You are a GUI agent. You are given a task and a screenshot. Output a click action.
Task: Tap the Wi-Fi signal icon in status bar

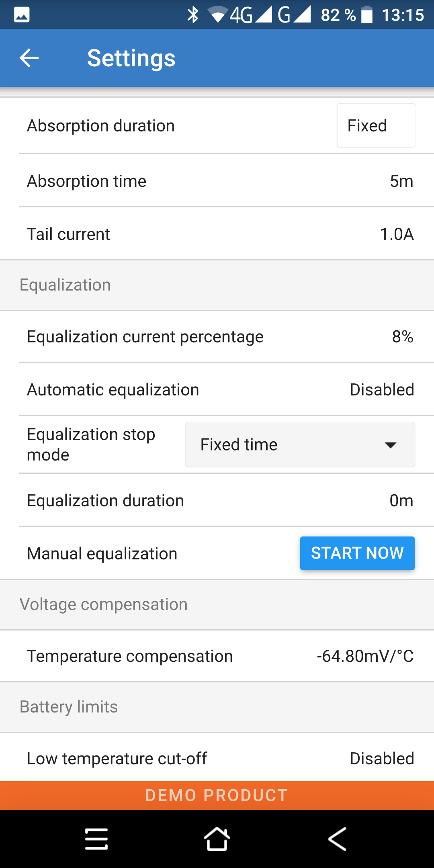point(217,15)
